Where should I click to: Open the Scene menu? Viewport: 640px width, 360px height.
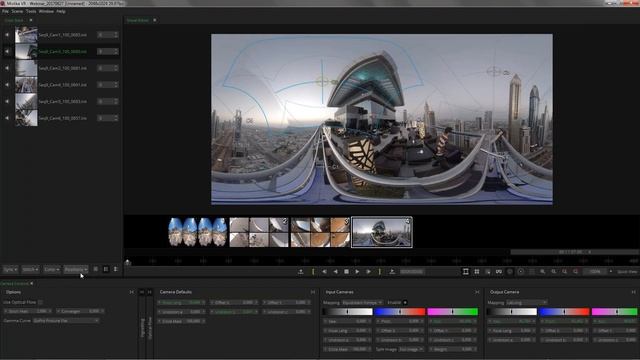click(x=17, y=11)
